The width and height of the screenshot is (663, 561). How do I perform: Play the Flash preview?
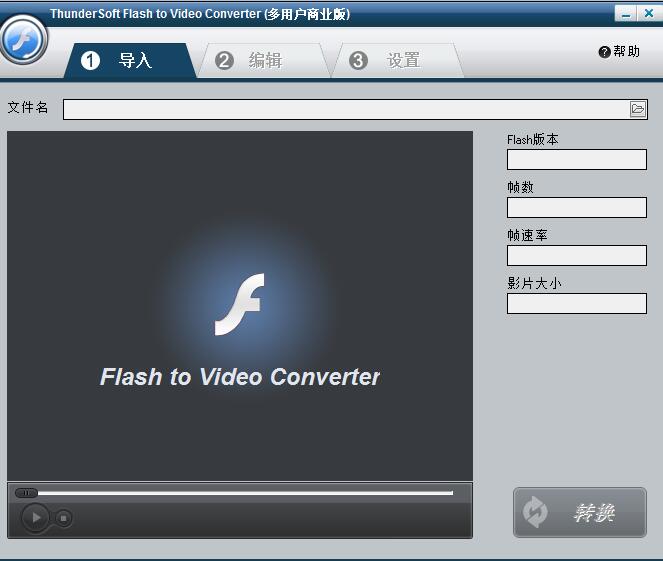(x=36, y=517)
